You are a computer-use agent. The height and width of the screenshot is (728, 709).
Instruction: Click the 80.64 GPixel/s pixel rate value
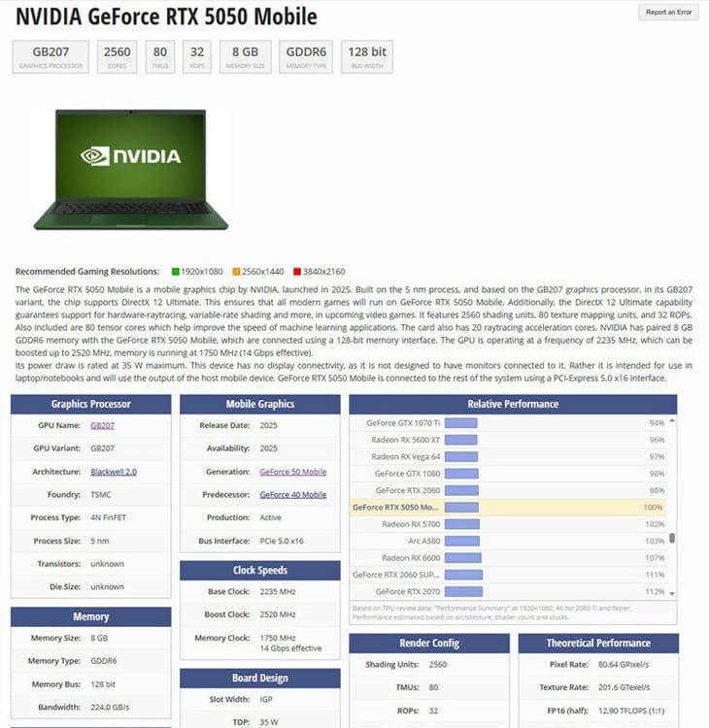click(624, 664)
